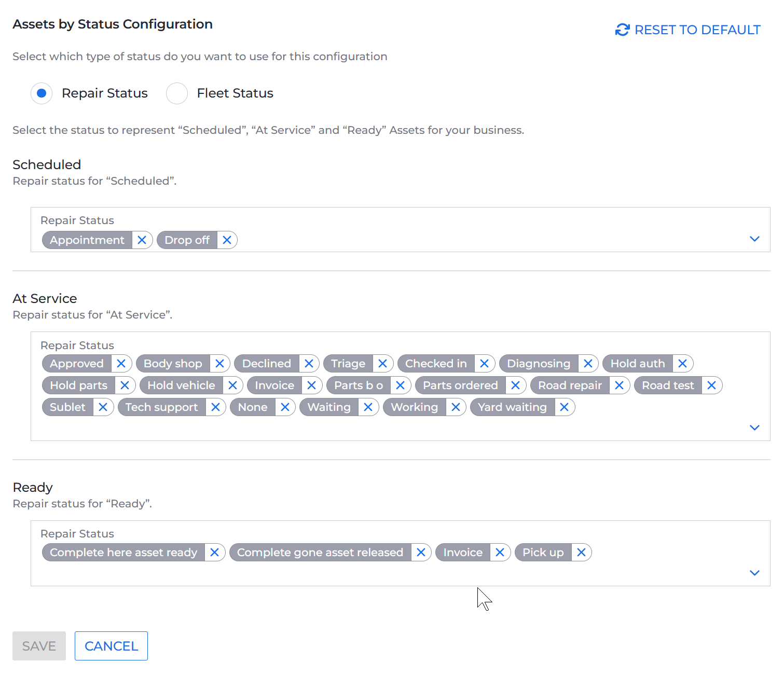Select the Fleet Status radio option

pyautogui.click(x=177, y=93)
